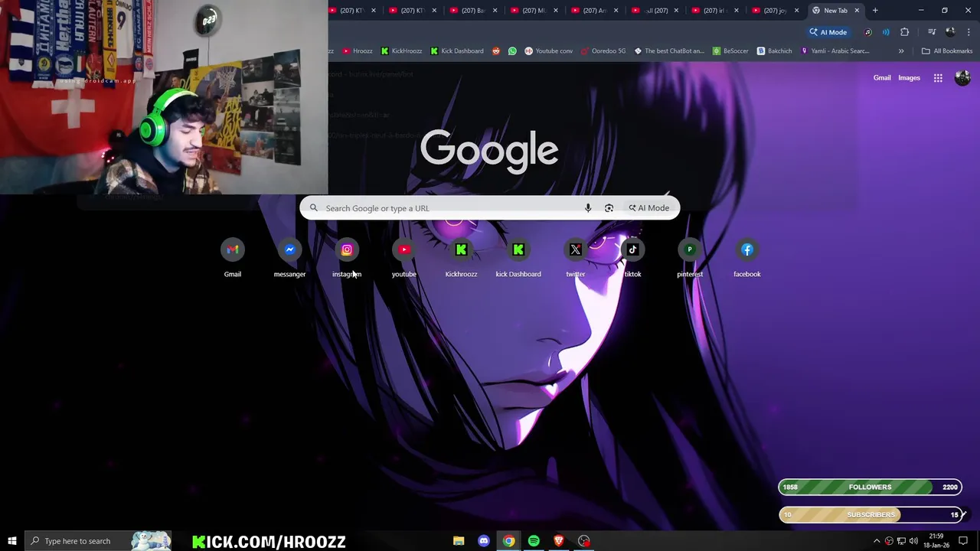
Task: Expand hidden bookmarks chevron
Action: (x=901, y=51)
